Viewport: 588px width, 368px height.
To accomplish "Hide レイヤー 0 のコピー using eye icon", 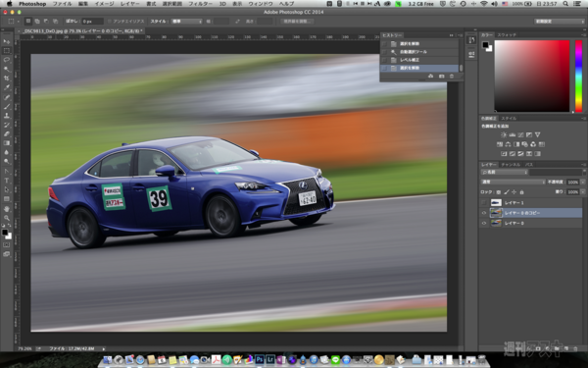I will (484, 213).
